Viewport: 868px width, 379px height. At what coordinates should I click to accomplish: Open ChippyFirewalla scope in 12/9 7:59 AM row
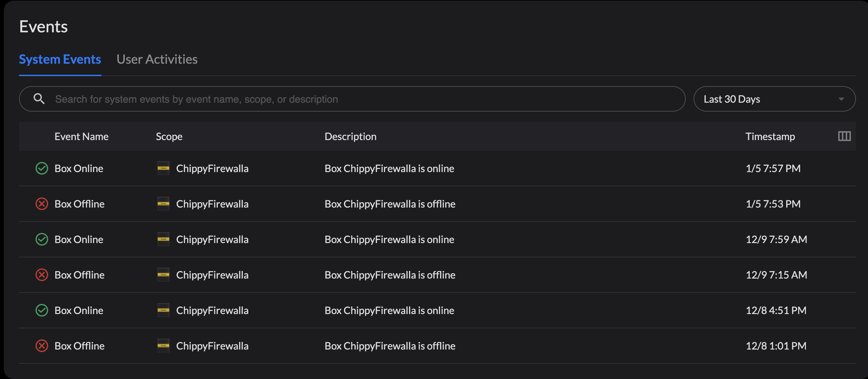(x=212, y=239)
